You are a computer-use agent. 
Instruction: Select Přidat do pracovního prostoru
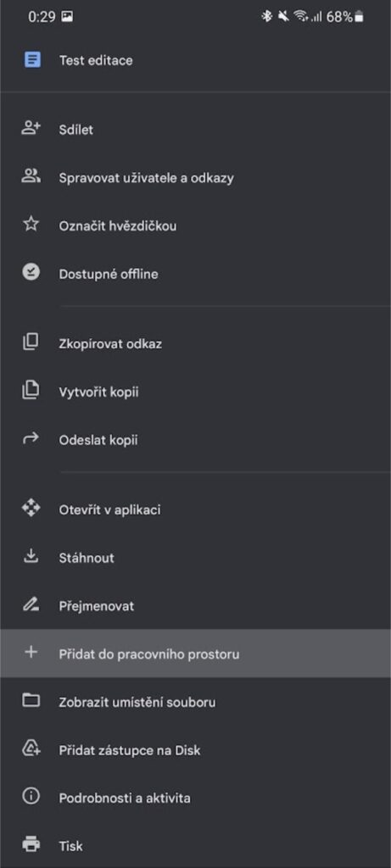point(195,654)
